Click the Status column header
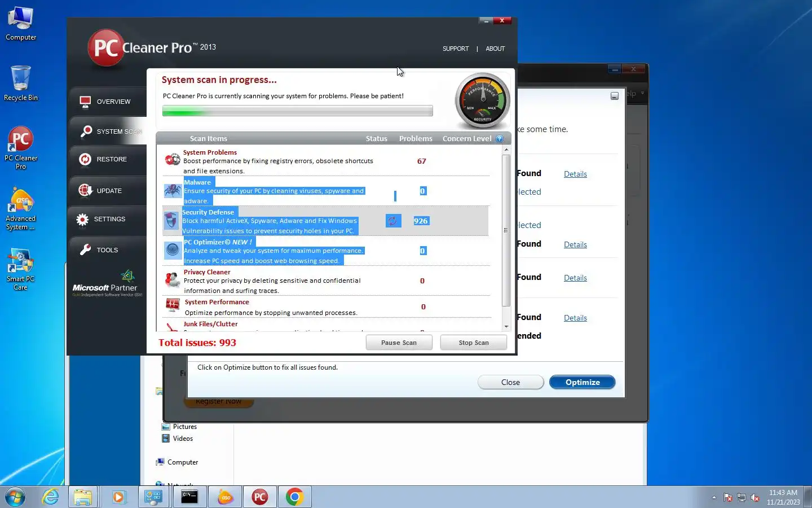 (x=376, y=139)
